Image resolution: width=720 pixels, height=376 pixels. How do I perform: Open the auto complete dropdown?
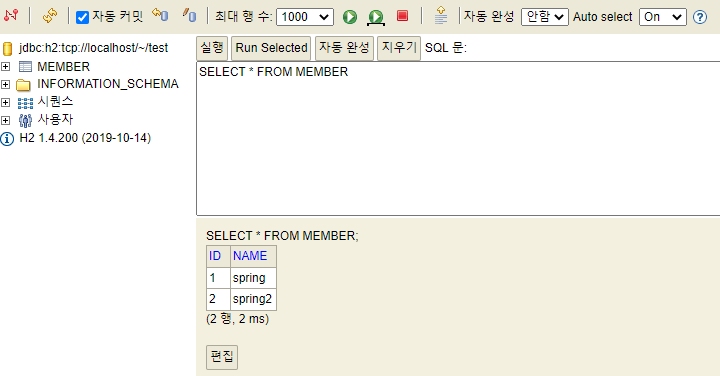point(545,17)
